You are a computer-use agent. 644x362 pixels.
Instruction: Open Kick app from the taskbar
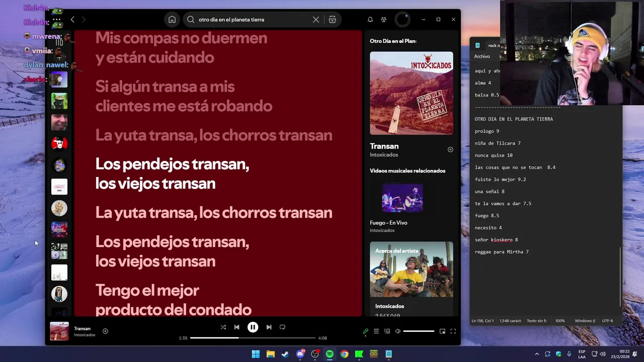pos(359,354)
